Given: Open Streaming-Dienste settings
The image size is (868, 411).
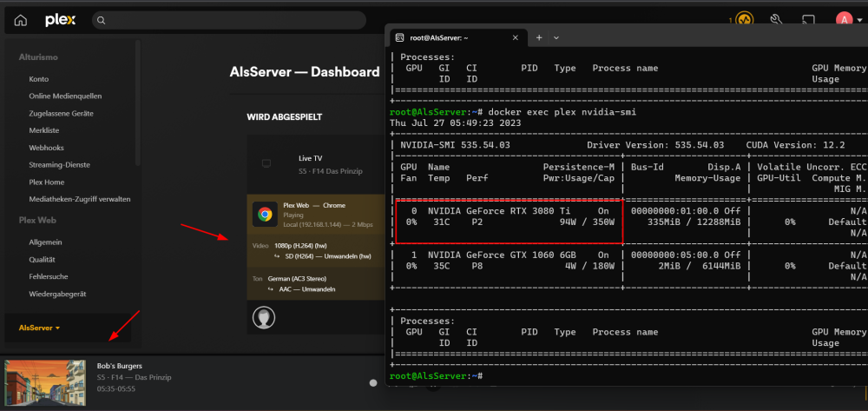Looking at the screenshot, I should tap(59, 165).
